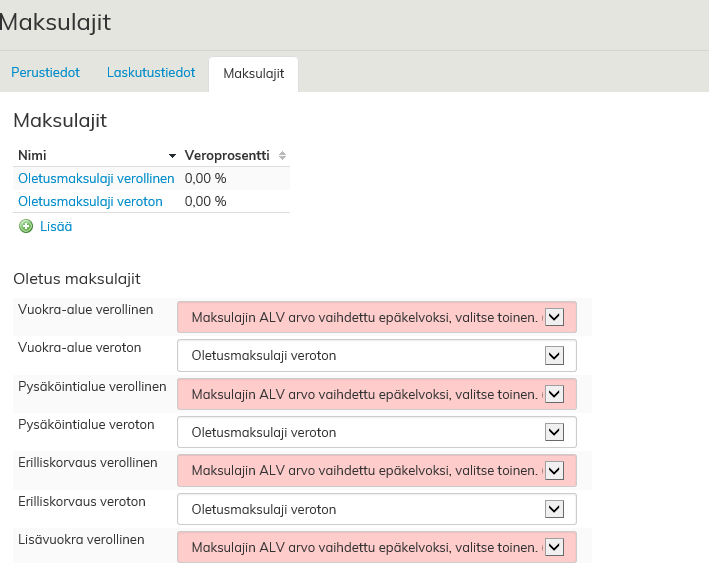The image size is (709, 563).
Task: Open Pysäköintialue verollinen dropdown
Action: (376, 393)
